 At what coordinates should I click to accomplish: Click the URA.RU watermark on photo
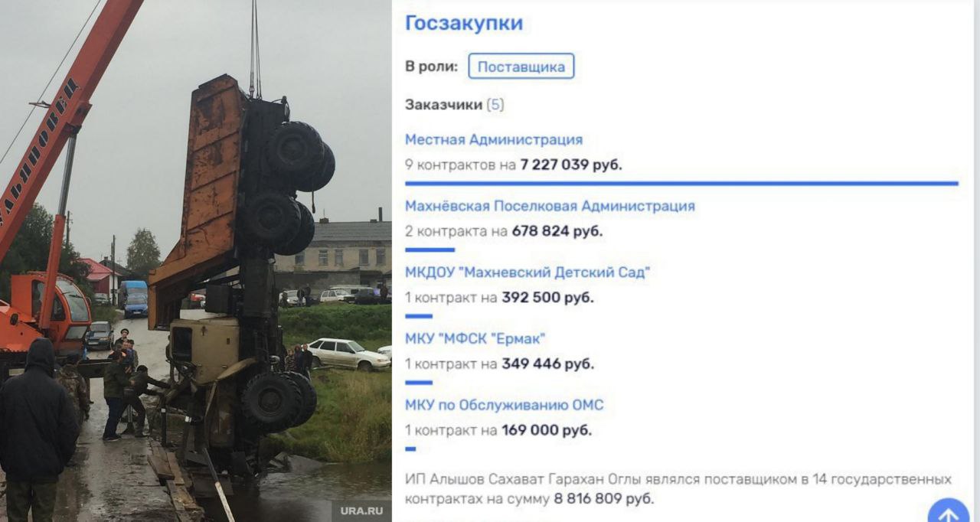(x=361, y=509)
